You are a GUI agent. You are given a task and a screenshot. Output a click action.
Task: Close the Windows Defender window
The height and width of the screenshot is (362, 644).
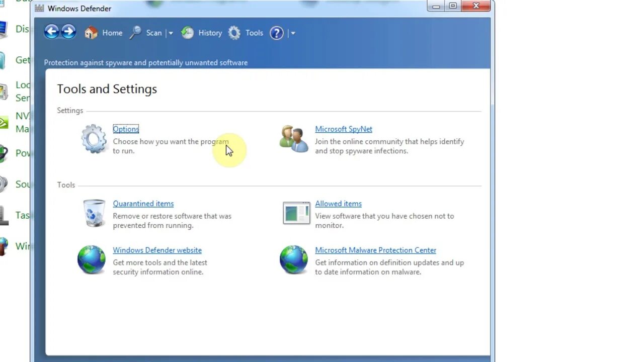point(476,6)
